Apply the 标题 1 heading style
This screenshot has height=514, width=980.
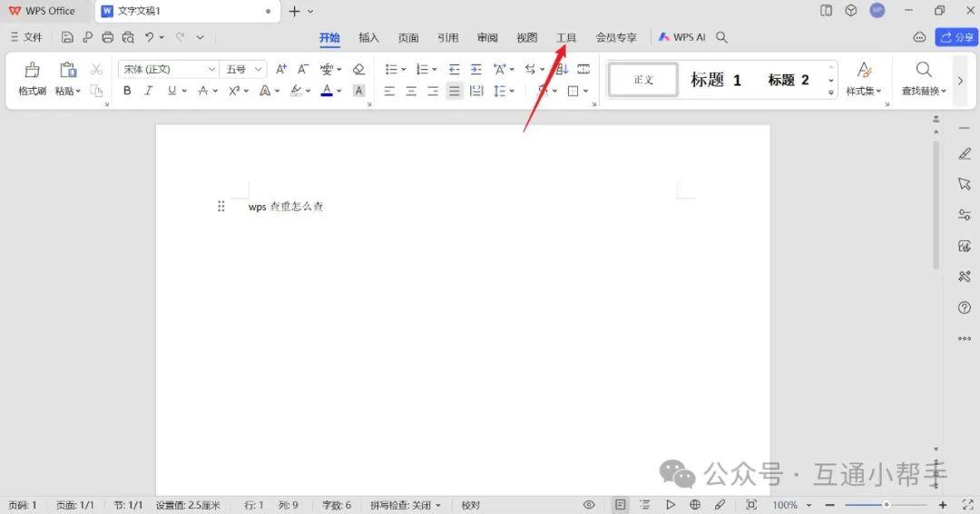pos(716,80)
